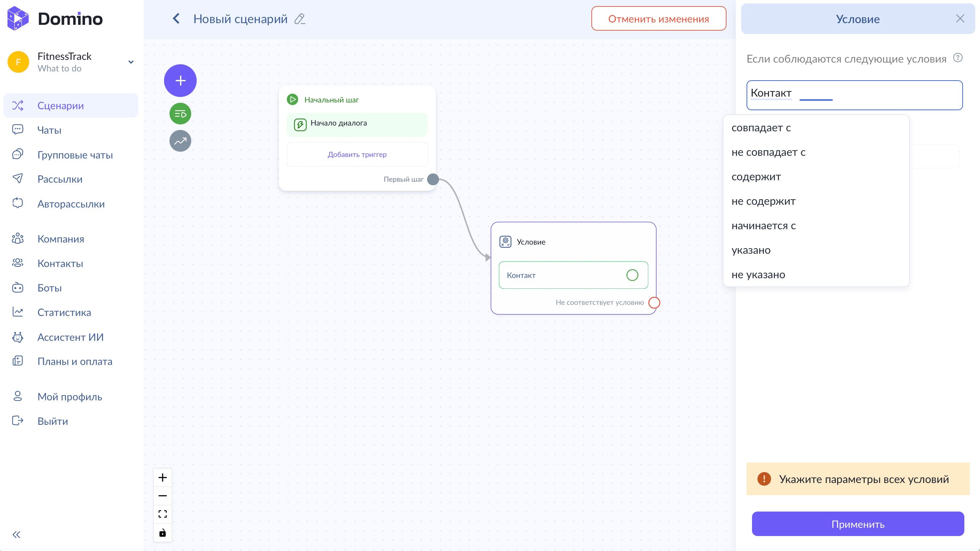980x551 pixels.
Task: Click green output circle in Контакт condition
Action: click(632, 275)
